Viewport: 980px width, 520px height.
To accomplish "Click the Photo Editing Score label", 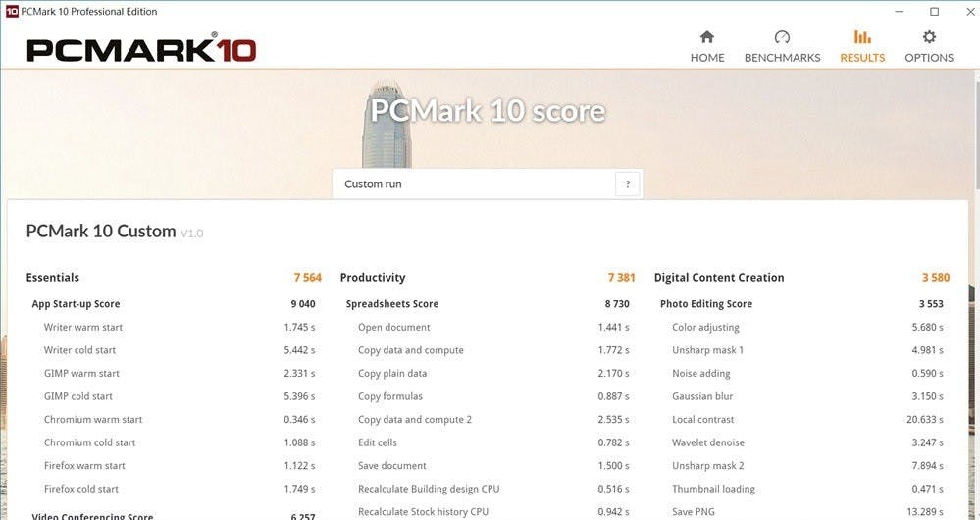I will [x=705, y=304].
